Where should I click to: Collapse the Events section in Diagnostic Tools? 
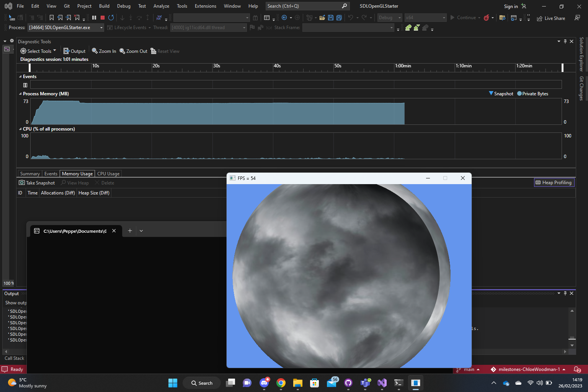point(20,76)
